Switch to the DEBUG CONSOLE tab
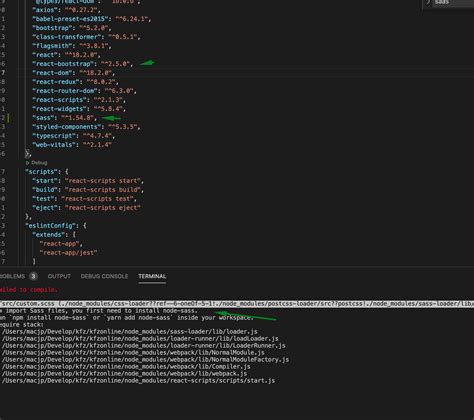 [104, 276]
